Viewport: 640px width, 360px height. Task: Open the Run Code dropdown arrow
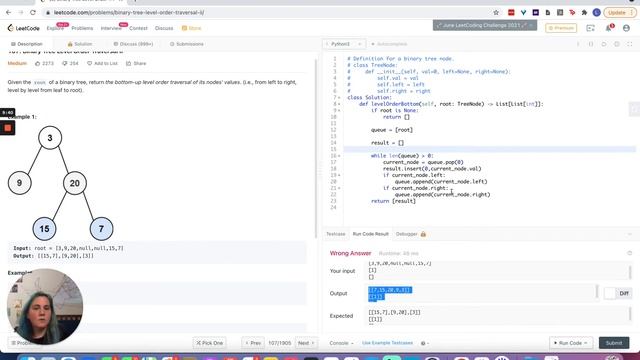click(x=586, y=343)
